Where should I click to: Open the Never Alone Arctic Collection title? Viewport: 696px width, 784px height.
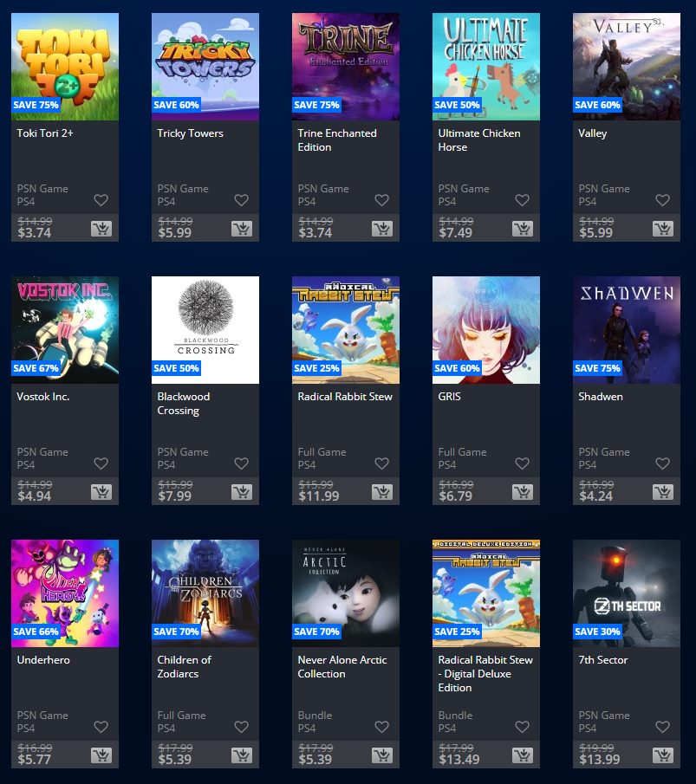(x=342, y=666)
